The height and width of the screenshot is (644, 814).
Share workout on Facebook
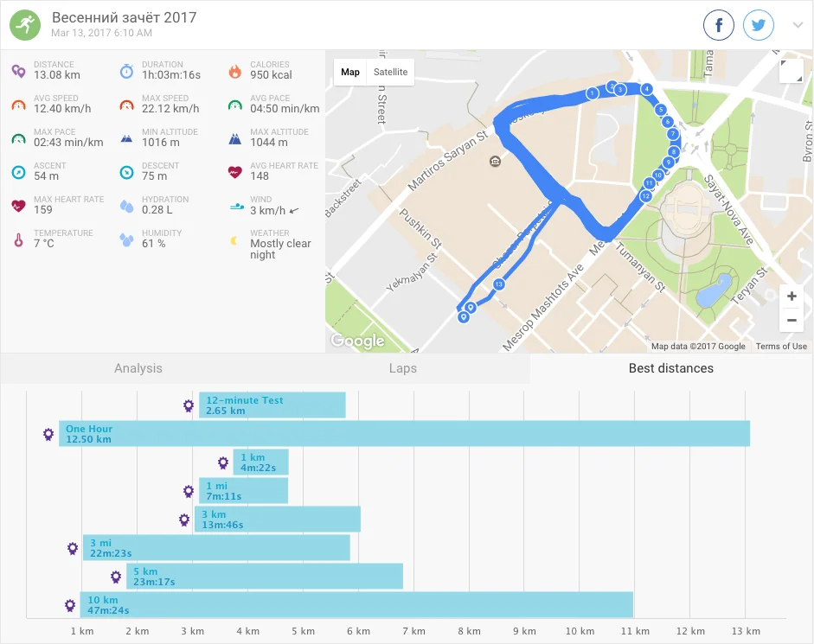tap(718, 25)
